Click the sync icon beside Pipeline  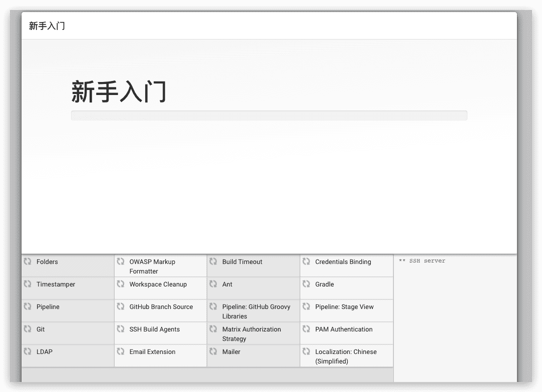[x=28, y=306]
